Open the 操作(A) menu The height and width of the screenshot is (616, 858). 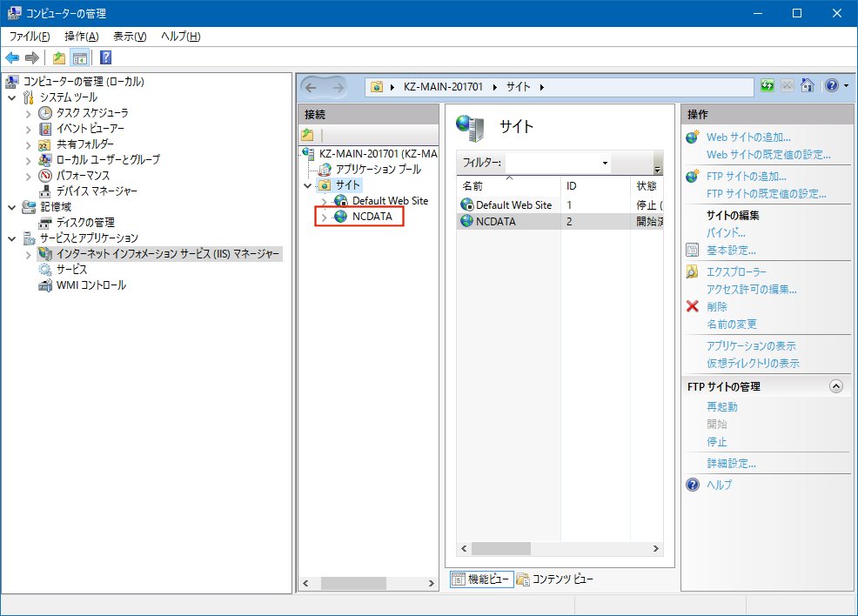pos(82,36)
